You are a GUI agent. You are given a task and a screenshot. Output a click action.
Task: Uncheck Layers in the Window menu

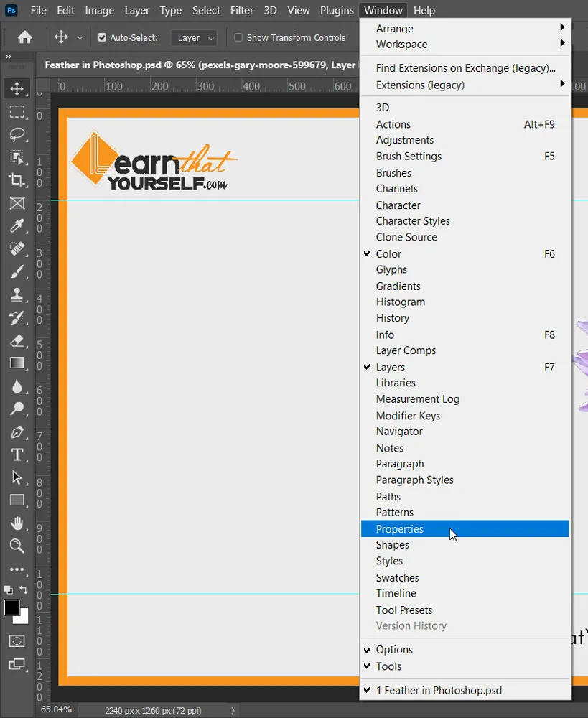click(391, 367)
